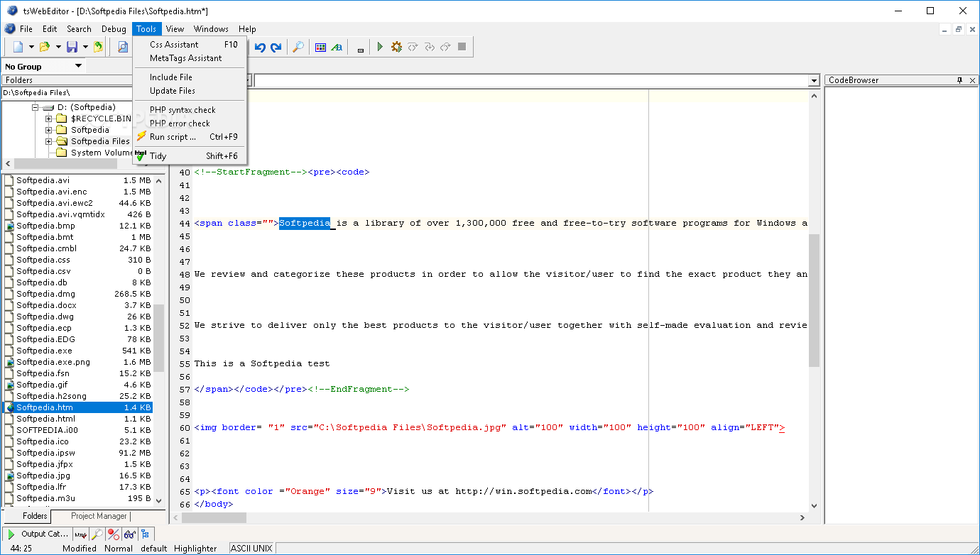Open dropdown arrow next to New file icon
The width and height of the screenshot is (980, 555).
tap(31, 47)
